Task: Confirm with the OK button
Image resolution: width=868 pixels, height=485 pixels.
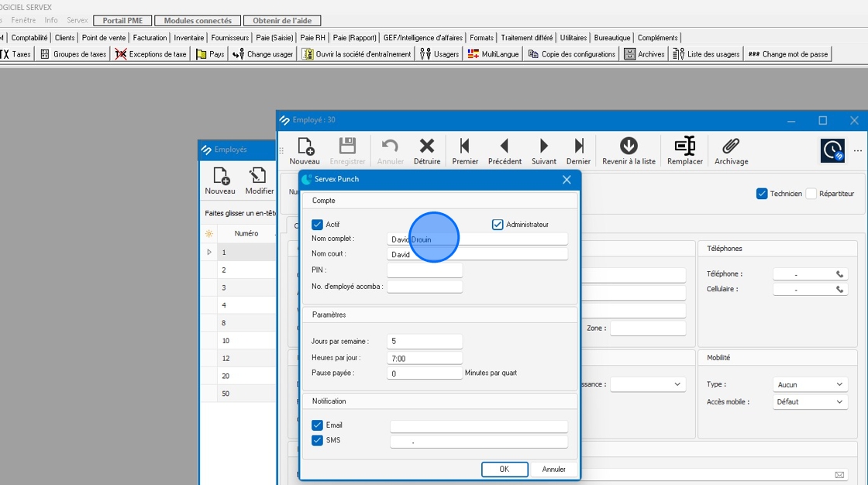Action: pyautogui.click(x=504, y=470)
